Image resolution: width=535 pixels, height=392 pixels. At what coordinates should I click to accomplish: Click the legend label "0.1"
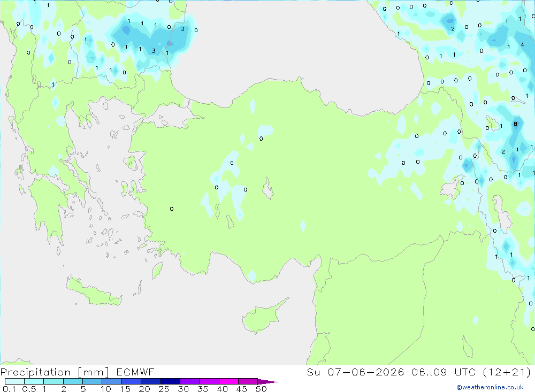pos(9,389)
